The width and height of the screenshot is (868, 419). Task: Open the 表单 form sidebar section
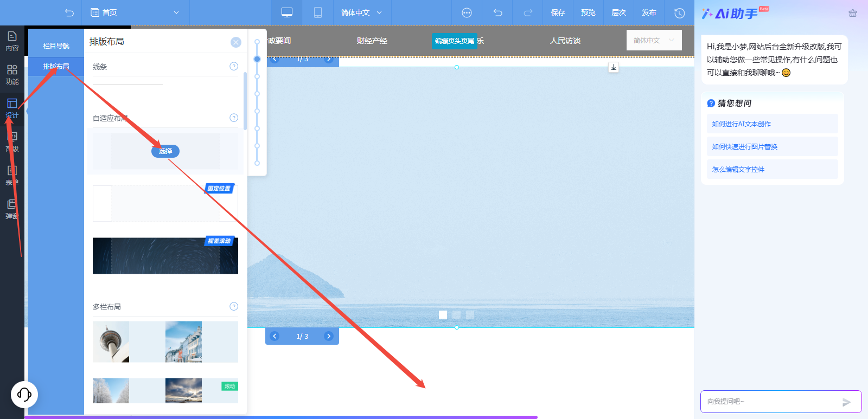tap(12, 176)
